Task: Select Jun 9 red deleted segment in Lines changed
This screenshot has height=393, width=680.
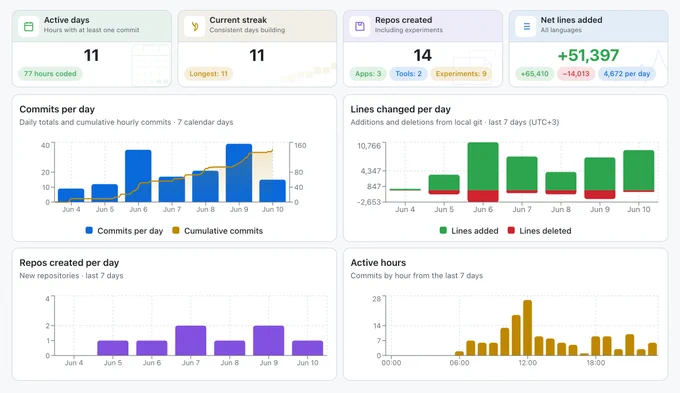Action: pyautogui.click(x=600, y=195)
